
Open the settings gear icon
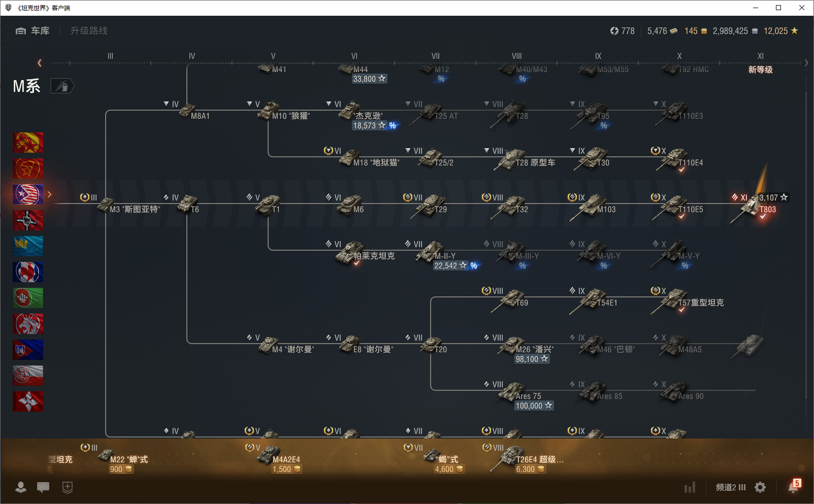[x=760, y=487]
